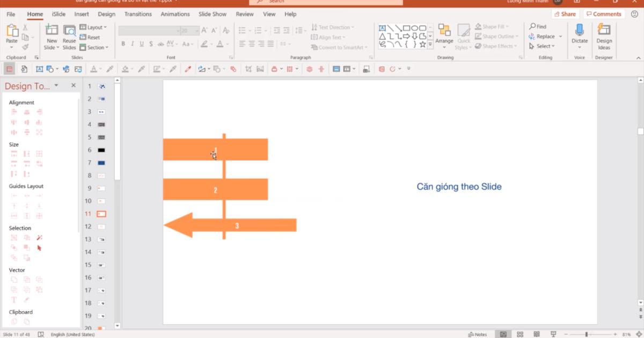Image resolution: width=644 pixels, height=338 pixels.
Task: Click the text box icon in second toolbar
Action: pos(39,69)
